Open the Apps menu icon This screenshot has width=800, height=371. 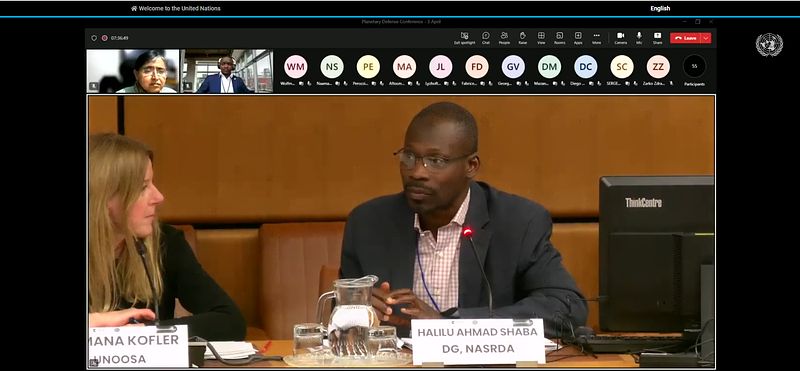click(x=578, y=36)
